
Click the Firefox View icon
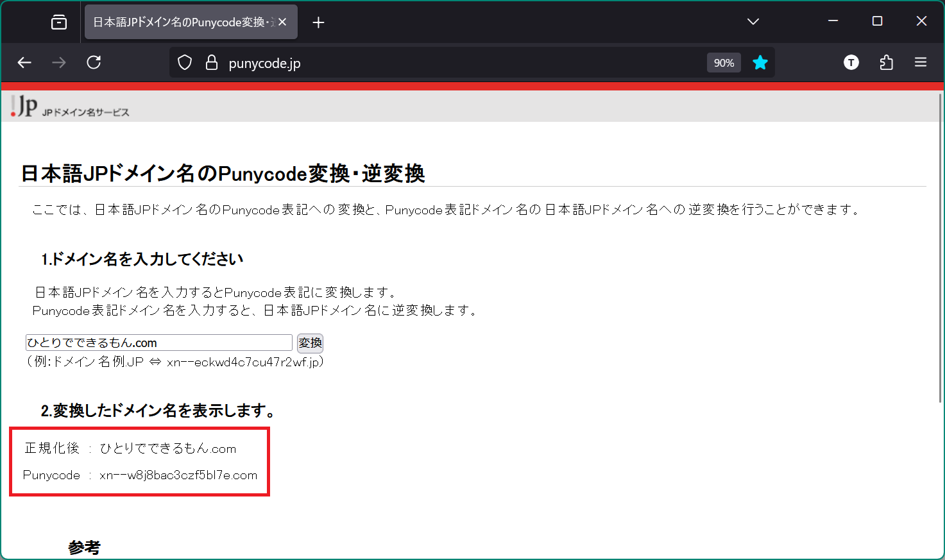(58, 21)
